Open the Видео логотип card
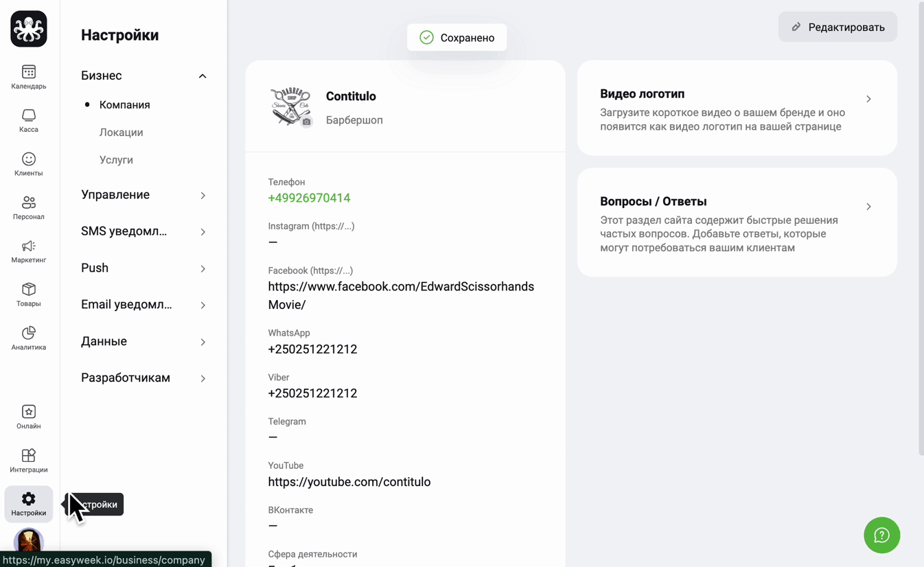The height and width of the screenshot is (567, 924). tap(737, 108)
